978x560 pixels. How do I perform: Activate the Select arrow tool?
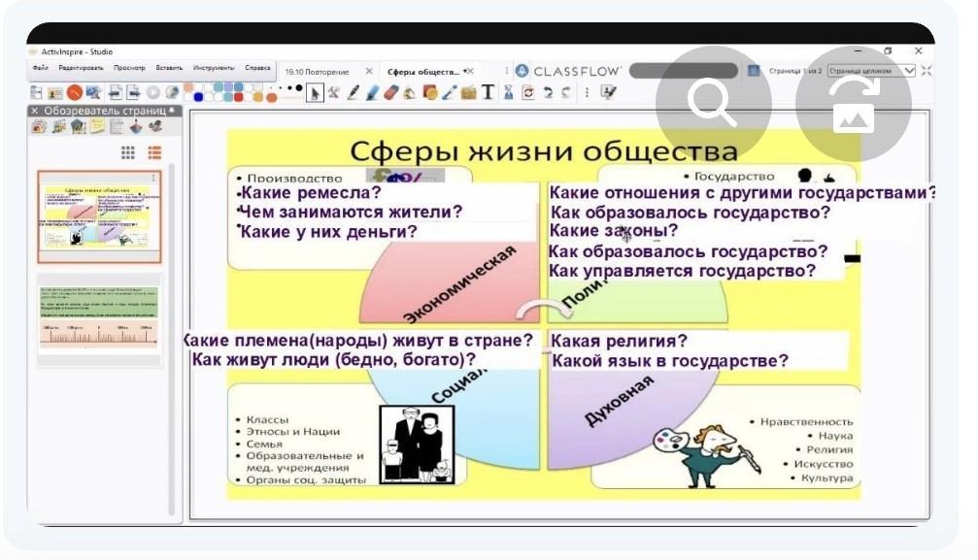click(x=315, y=93)
